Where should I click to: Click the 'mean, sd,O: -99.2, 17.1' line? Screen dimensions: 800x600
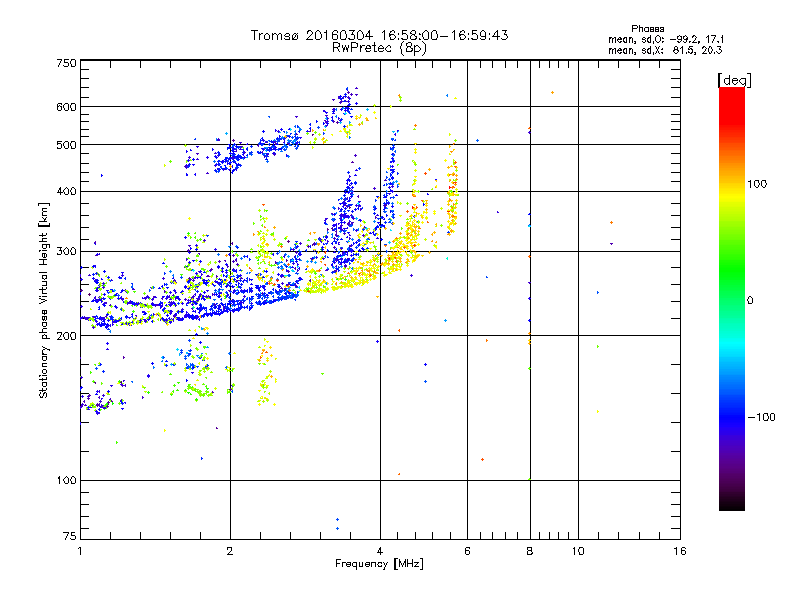[666, 39]
